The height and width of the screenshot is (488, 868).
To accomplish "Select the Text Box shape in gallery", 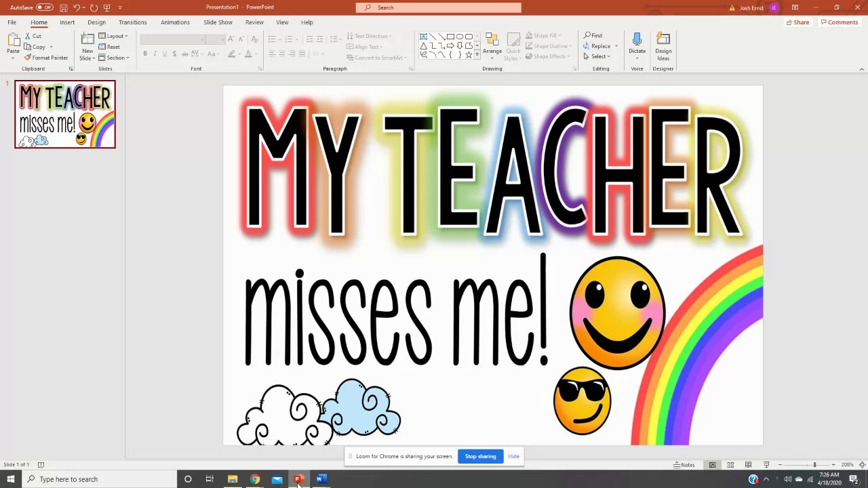I will [x=423, y=37].
